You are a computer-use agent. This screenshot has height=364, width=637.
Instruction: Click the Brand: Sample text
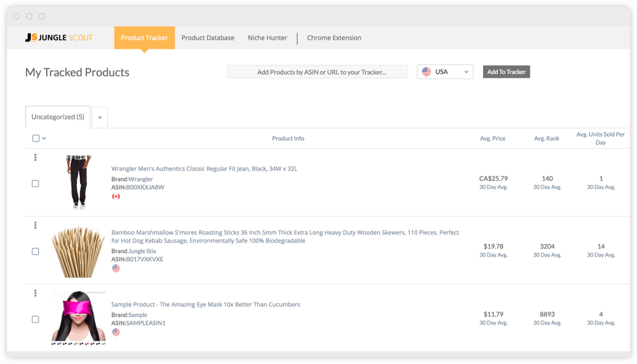coord(129,315)
